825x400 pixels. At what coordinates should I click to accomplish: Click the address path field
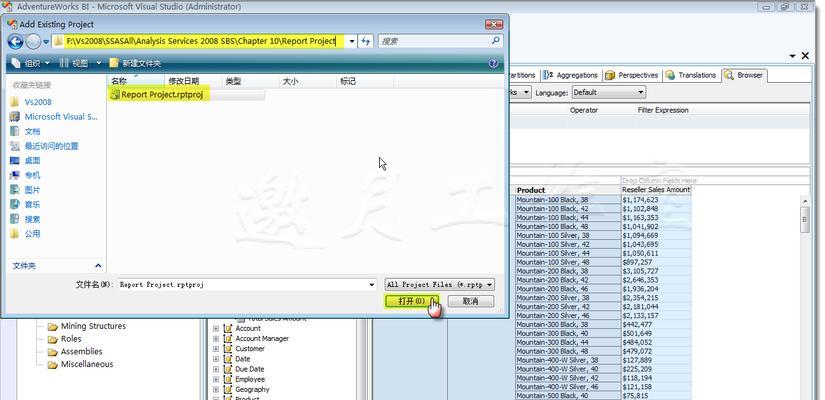[204, 41]
